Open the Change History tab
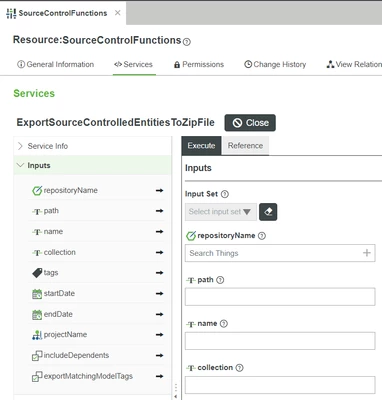 [275, 64]
